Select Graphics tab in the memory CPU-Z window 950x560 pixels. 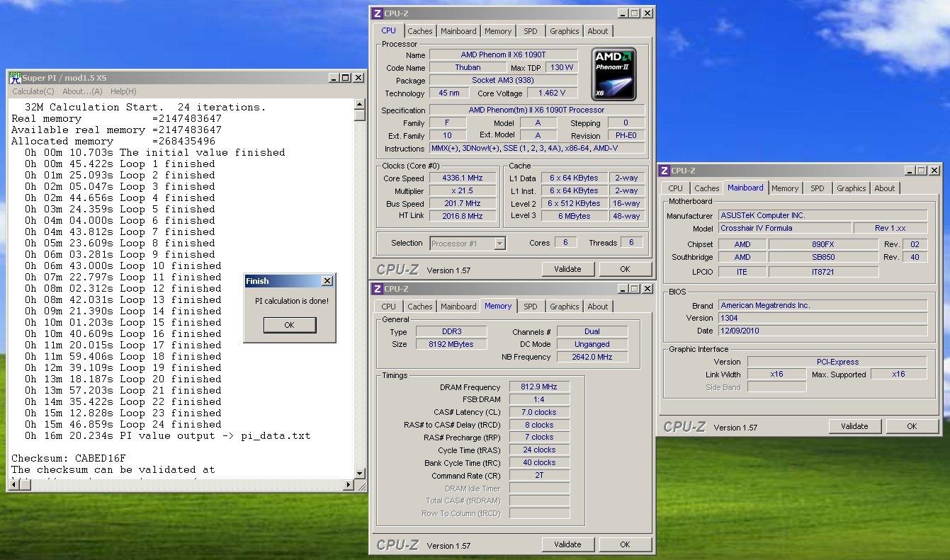(565, 307)
